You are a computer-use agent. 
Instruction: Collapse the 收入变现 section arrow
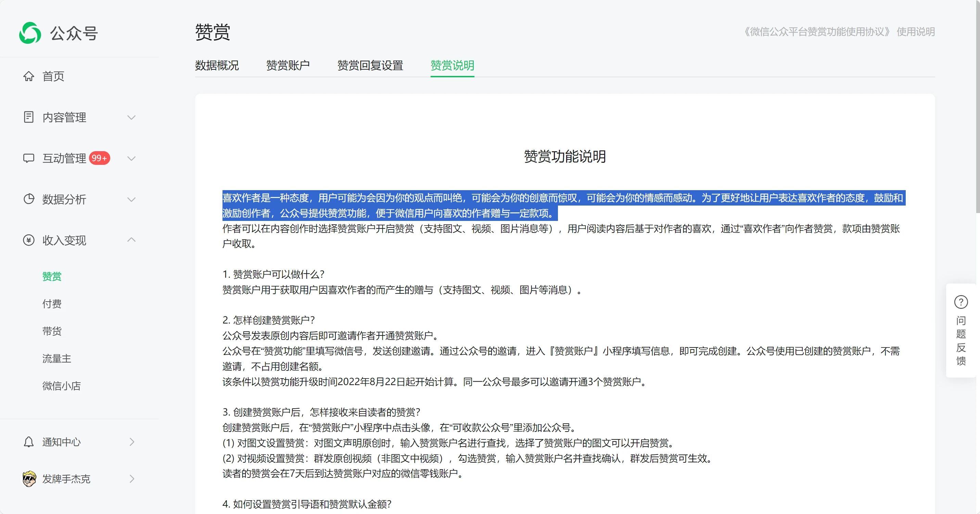pyautogui.click(x=131, y=239)
